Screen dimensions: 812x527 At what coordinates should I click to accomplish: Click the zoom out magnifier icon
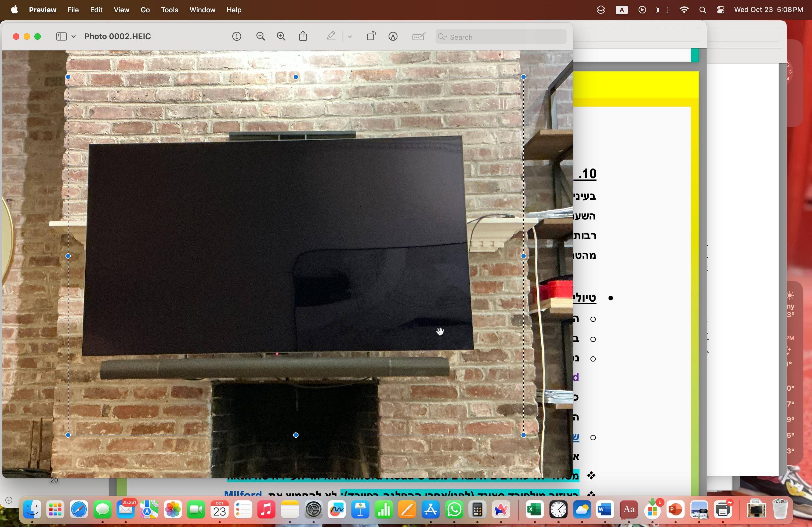point(260,36)
